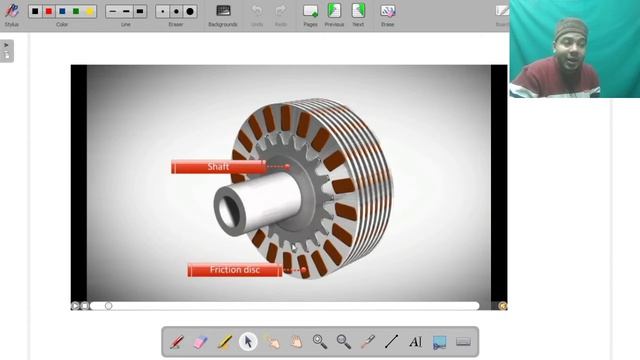Select the capture part of screen tool
The height and width of the screenshot is (360, 640).
440,342
